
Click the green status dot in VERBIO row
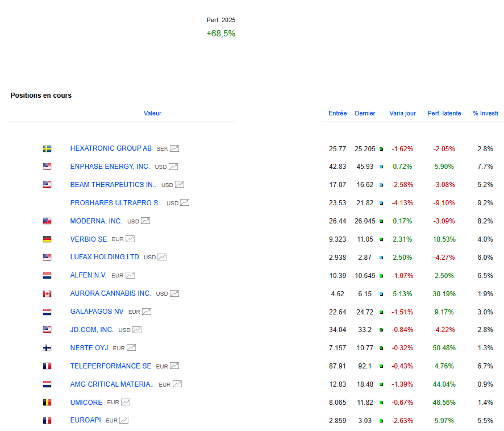[381, 239]
